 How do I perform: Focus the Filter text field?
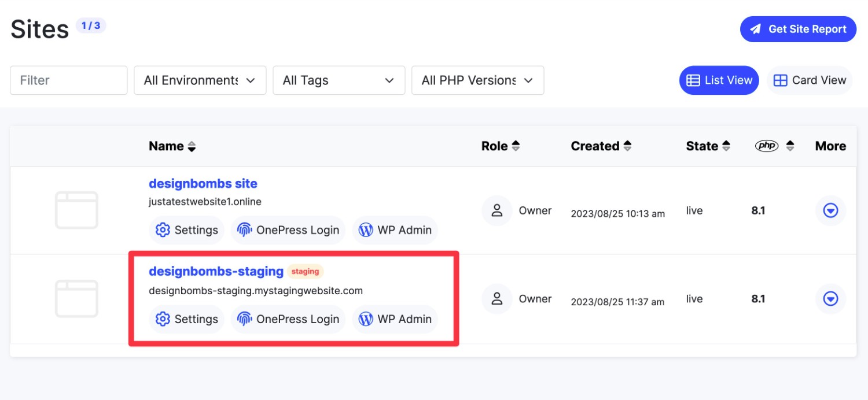(68, 80)
